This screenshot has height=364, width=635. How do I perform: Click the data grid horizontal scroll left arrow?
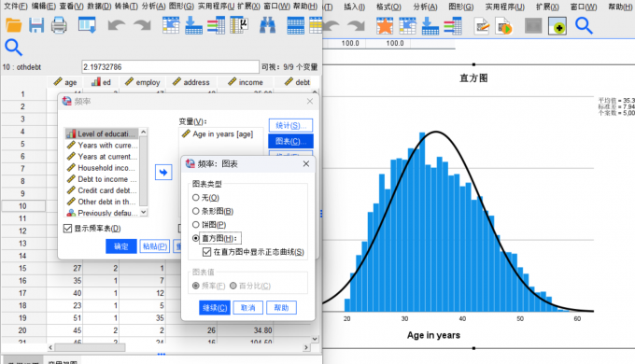pyautogui.click(x=50, y=347)
